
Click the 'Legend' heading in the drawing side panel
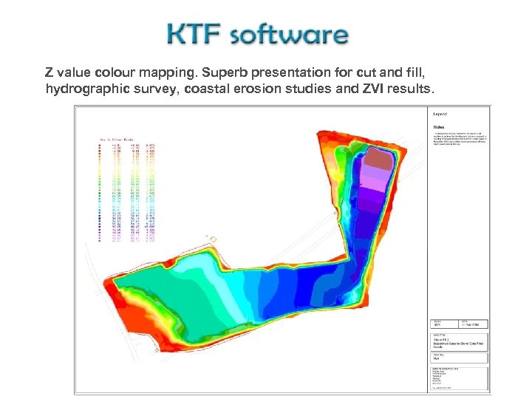(440, 114)
